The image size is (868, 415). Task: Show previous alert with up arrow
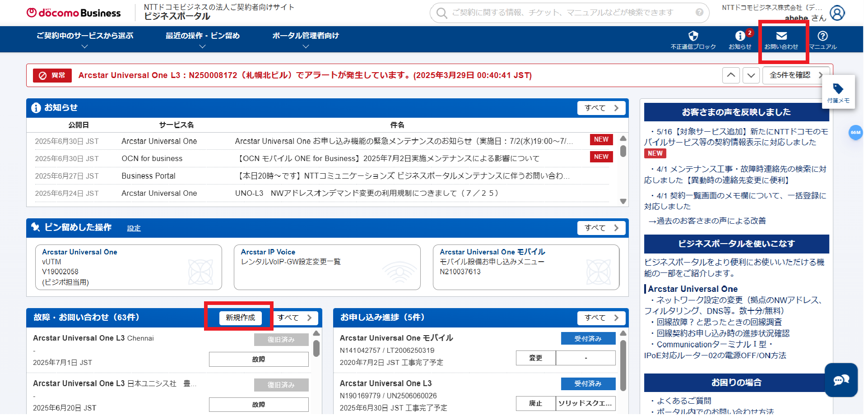731,75
